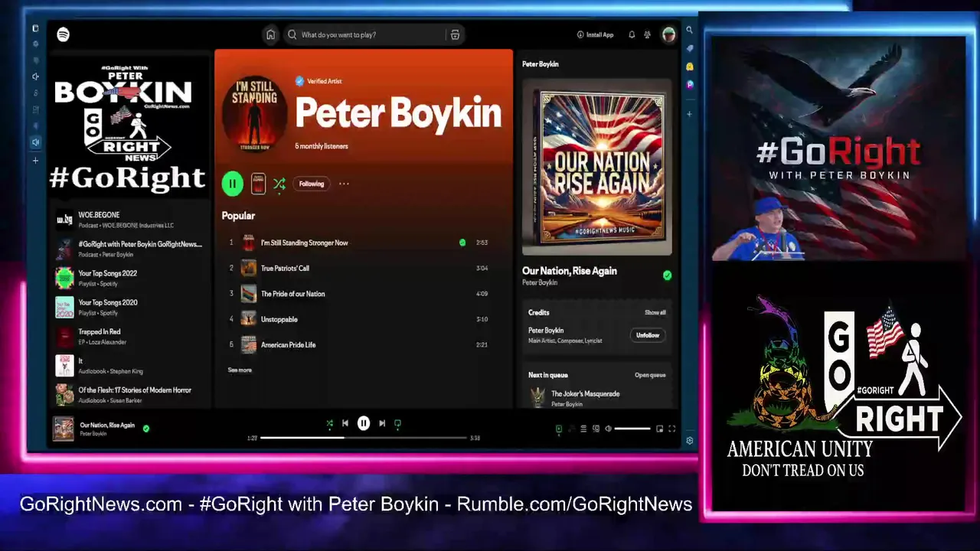Click the browser sidebar search icon at top right
This screenshot has width=980, height=551.
[x=689, y=30]
